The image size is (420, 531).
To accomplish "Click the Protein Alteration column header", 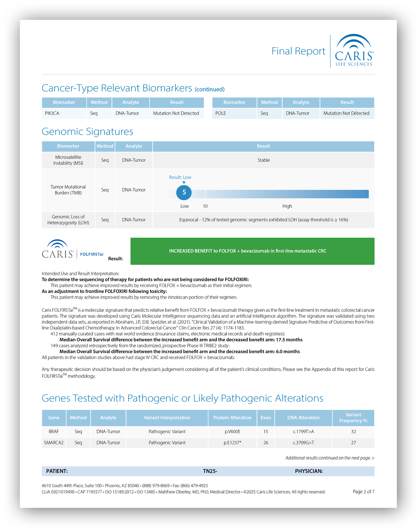I will [x=232, y=418].
